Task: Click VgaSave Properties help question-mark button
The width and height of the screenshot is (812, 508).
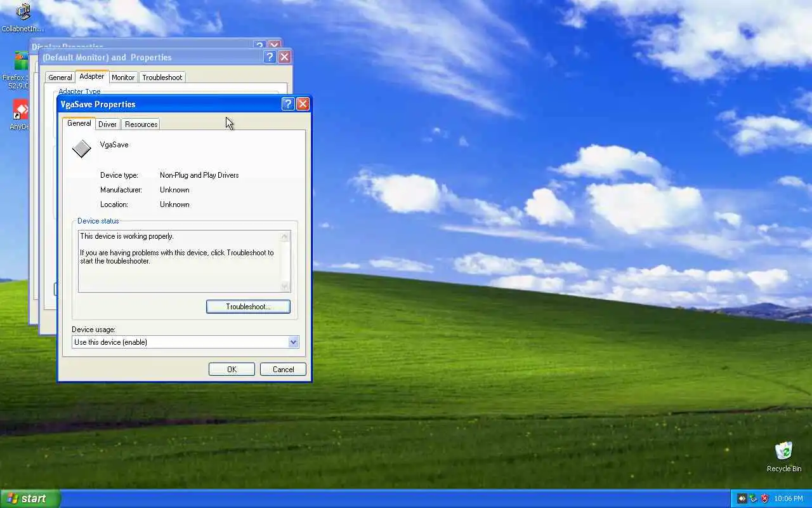Action: [x=288, y=104]
